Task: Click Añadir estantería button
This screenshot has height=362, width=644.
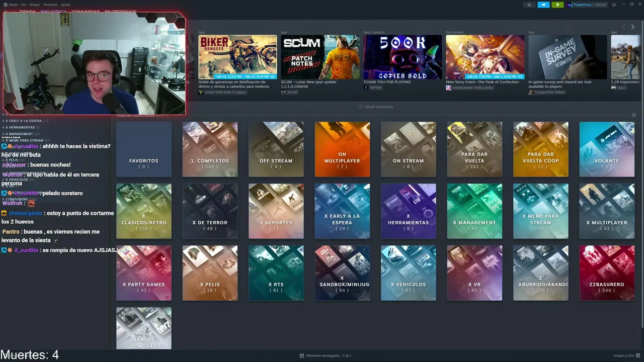Action: [x=375, y=107]
